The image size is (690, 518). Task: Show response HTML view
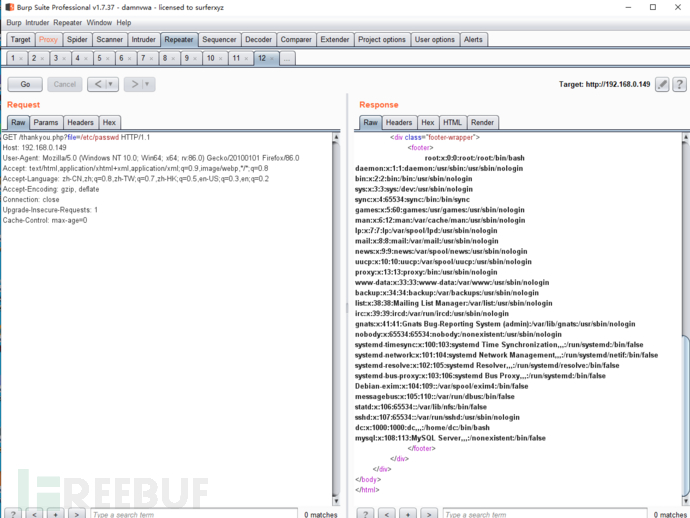452,122
